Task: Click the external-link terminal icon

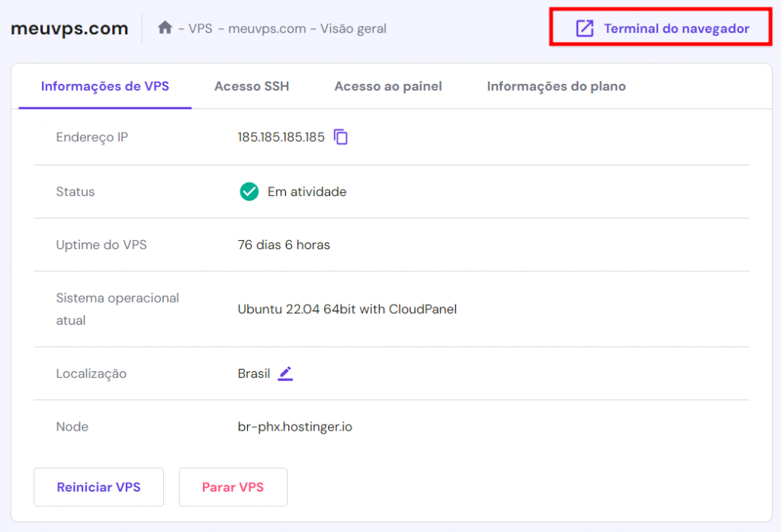Action: point(584,27)
